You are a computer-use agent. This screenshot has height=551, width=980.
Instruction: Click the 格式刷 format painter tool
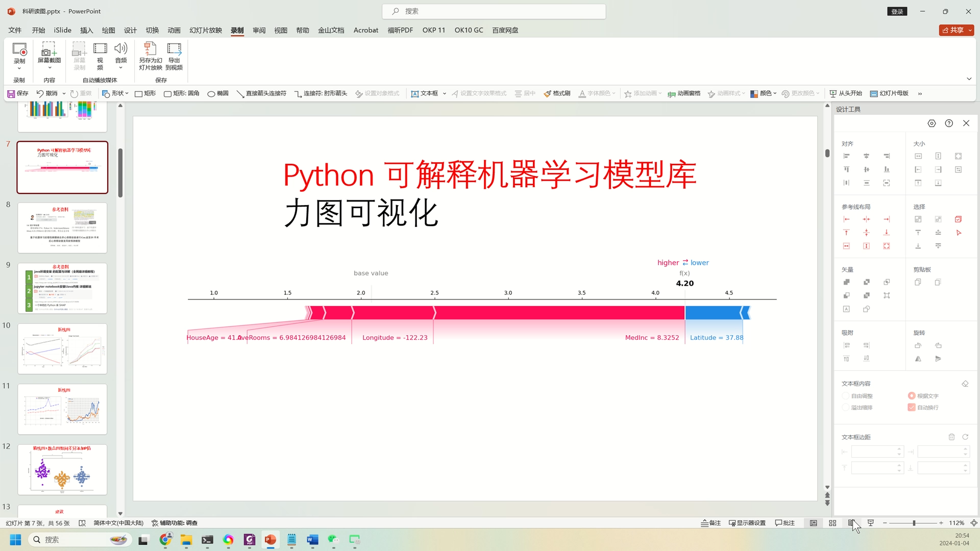(557, 93)
